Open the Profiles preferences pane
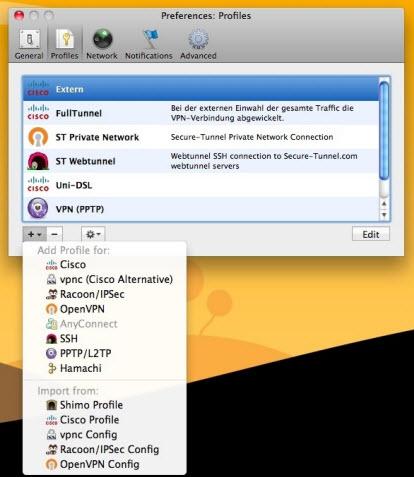Viewport: 414px width, 477px height. pos(64,44)
